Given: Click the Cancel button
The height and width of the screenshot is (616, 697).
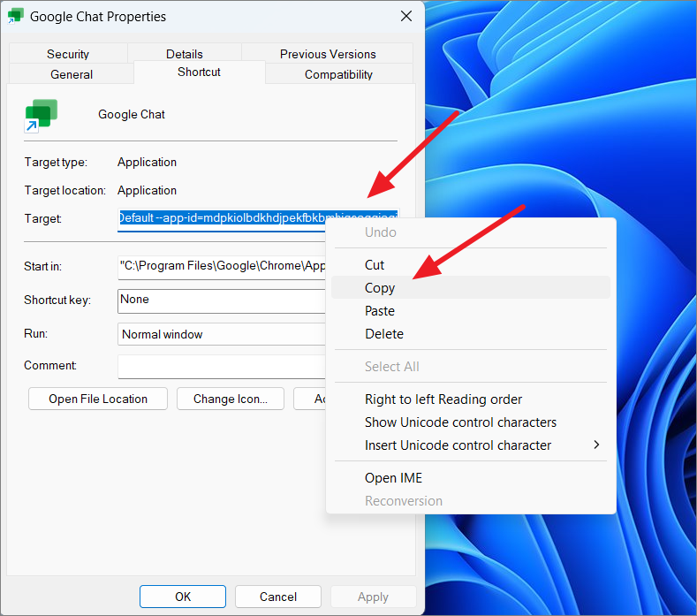Looking at the screenshot, I should (277, 596).
